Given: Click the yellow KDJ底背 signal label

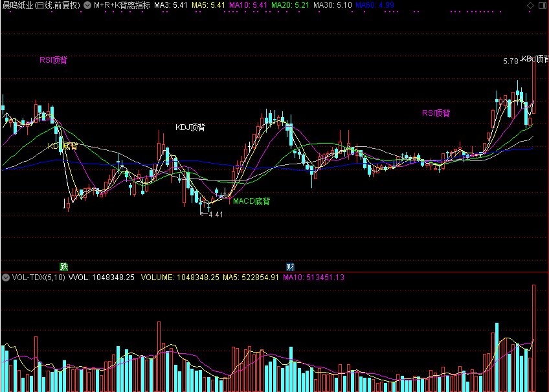Looking at the screenshot, I should point(63,146).
